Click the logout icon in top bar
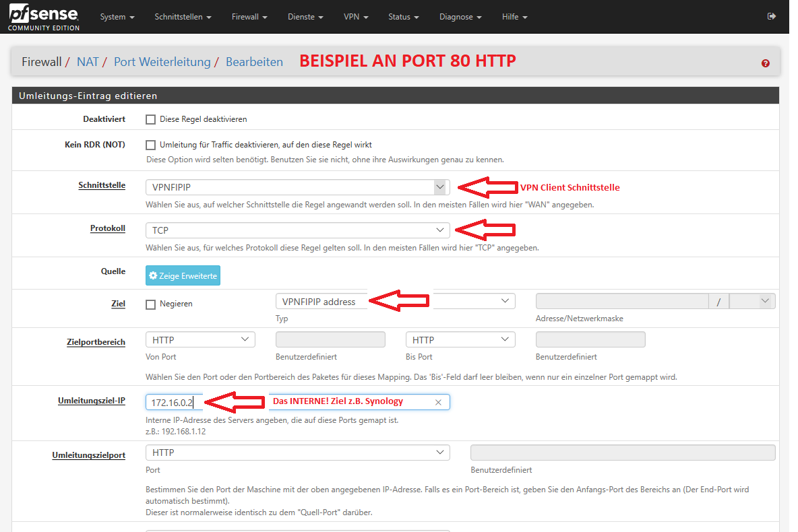 coord(772,16)
